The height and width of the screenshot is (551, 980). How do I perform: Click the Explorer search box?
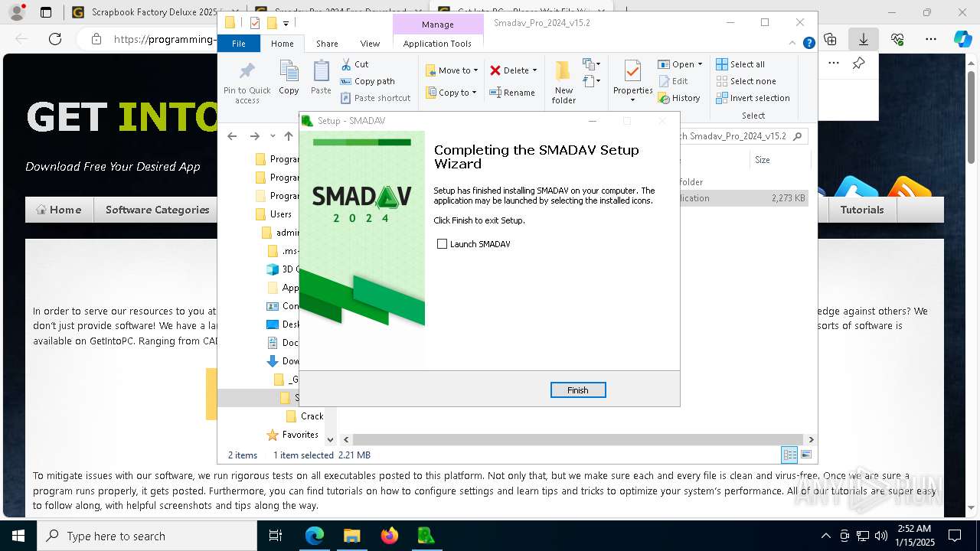coord(743,136)
